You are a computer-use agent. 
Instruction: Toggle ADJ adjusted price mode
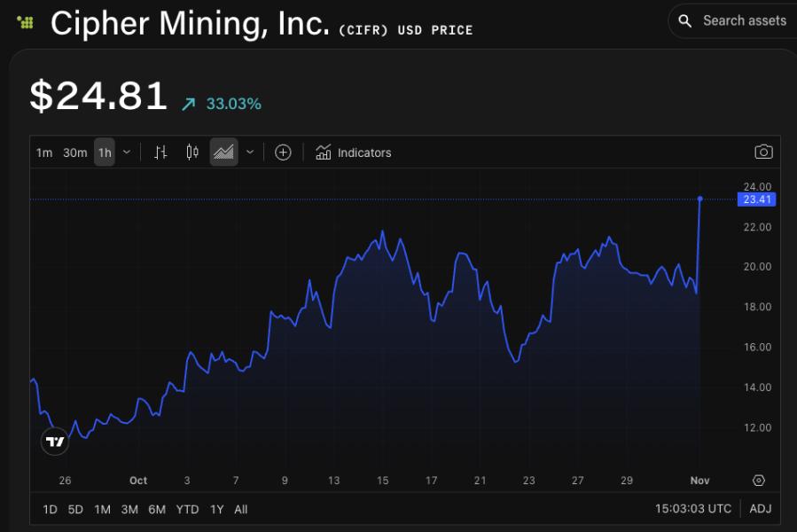click(x=760, y=509)
